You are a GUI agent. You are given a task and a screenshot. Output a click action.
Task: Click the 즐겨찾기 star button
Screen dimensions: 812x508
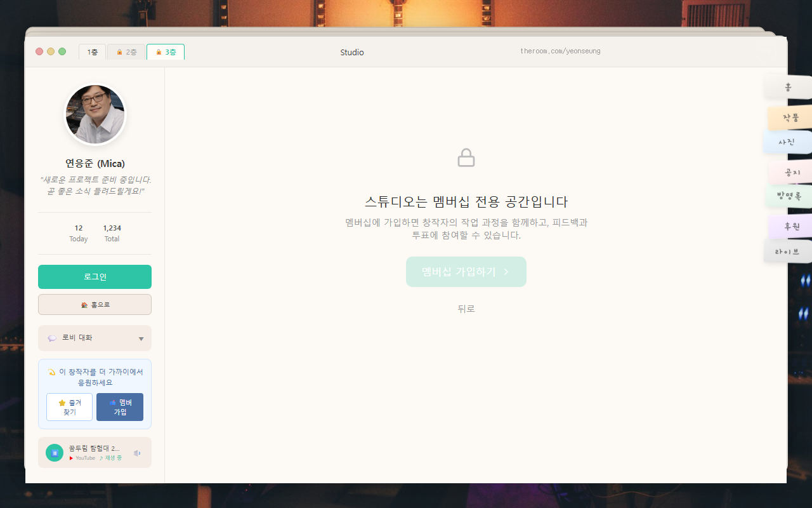tap(69, 406)
